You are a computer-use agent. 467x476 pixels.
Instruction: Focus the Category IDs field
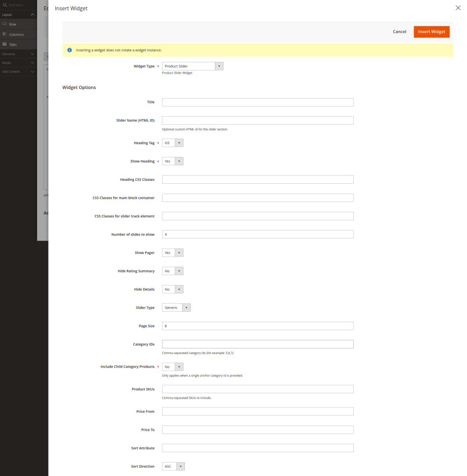tap(258, 344)
